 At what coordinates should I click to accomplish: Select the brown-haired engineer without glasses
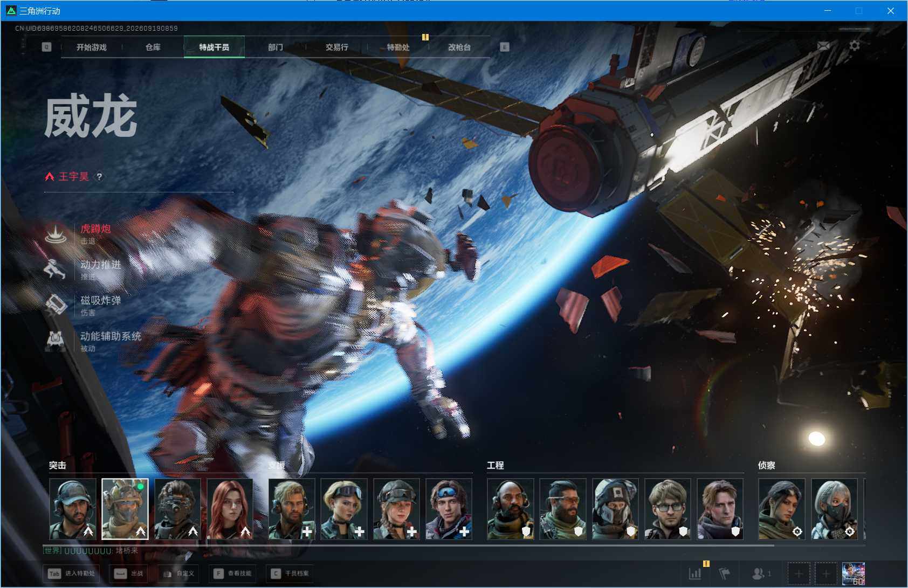click(x=720, y=509)
